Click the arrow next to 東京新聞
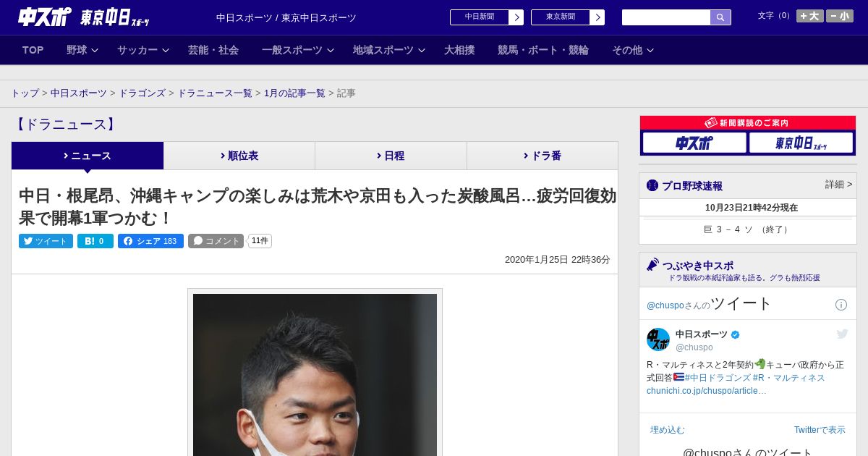The image size is (868, 456). [597, 17]
